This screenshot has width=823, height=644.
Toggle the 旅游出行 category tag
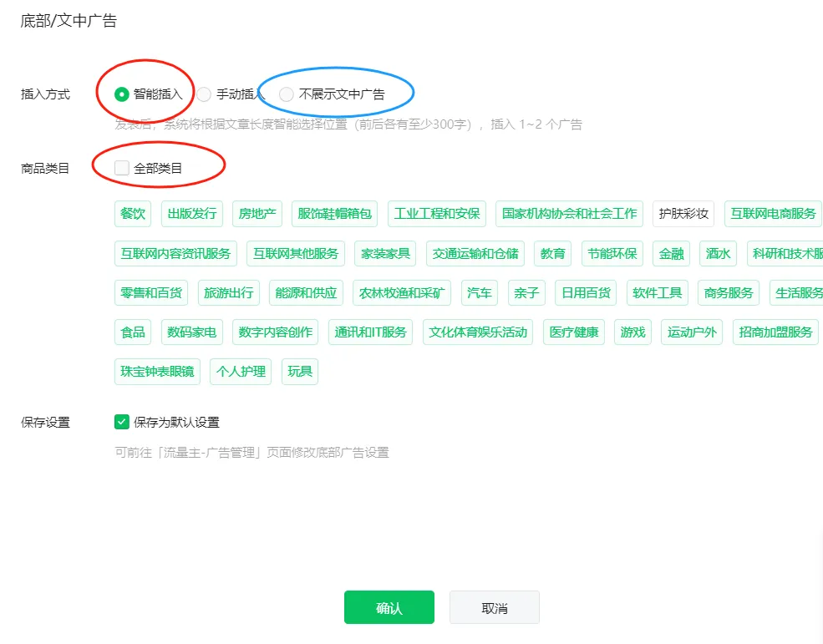[x=228, y=293]
